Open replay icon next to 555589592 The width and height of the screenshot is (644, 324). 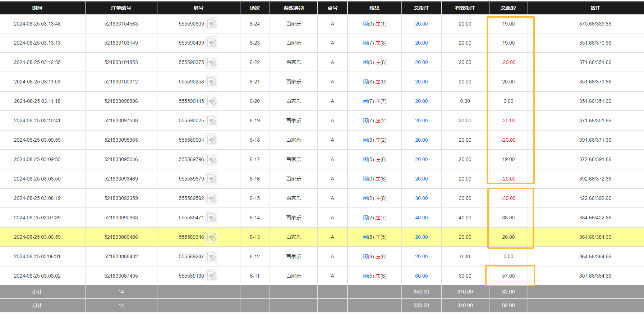212,198
